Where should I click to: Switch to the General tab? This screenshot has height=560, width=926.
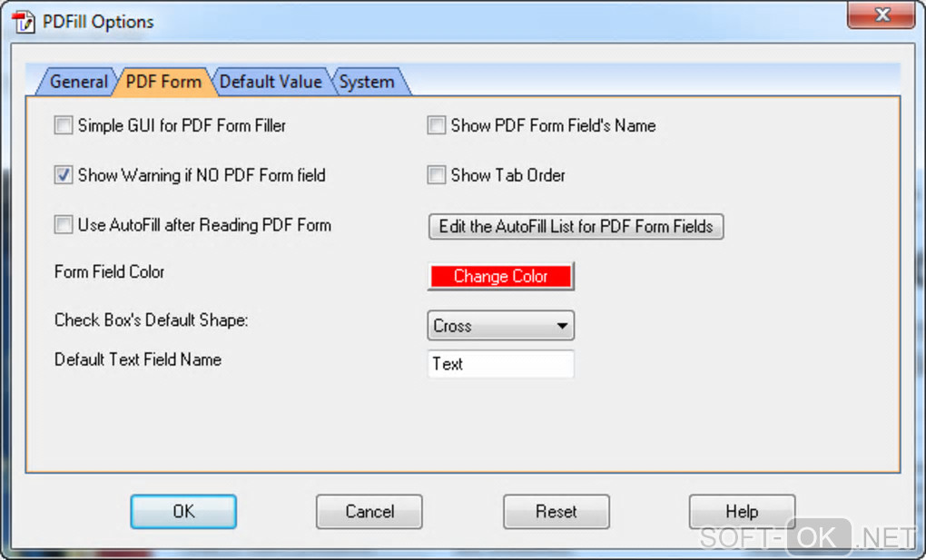tap(77, 82)
